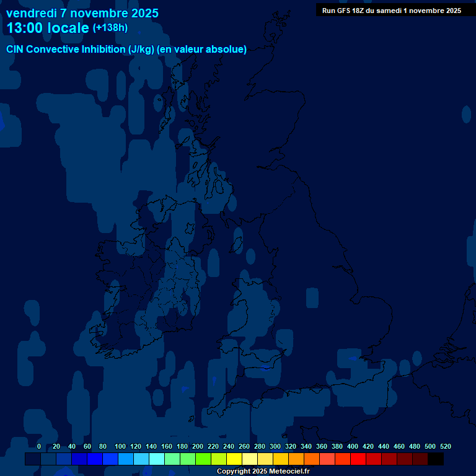Click the CIN Convective Inhibition title
This screenshot has width=476, height=476.
(x=126, y=50)
